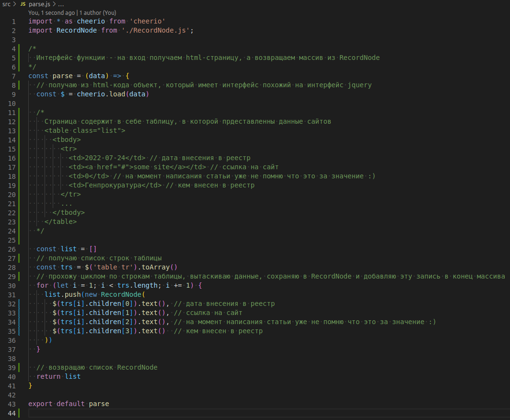Screen dimensions: 510x420
Task: Open the '1 author (You)' code lens
Action: pos(97,13)
